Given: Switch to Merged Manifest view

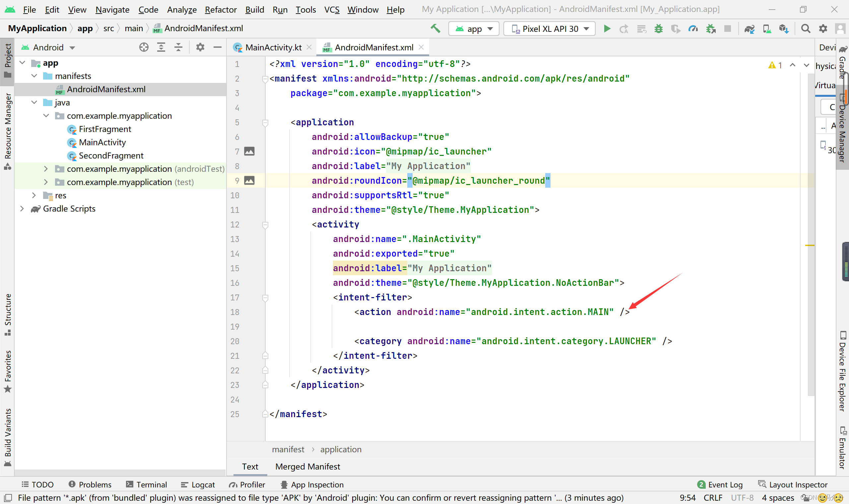Looking at the screenshot, I should (307, 466).
